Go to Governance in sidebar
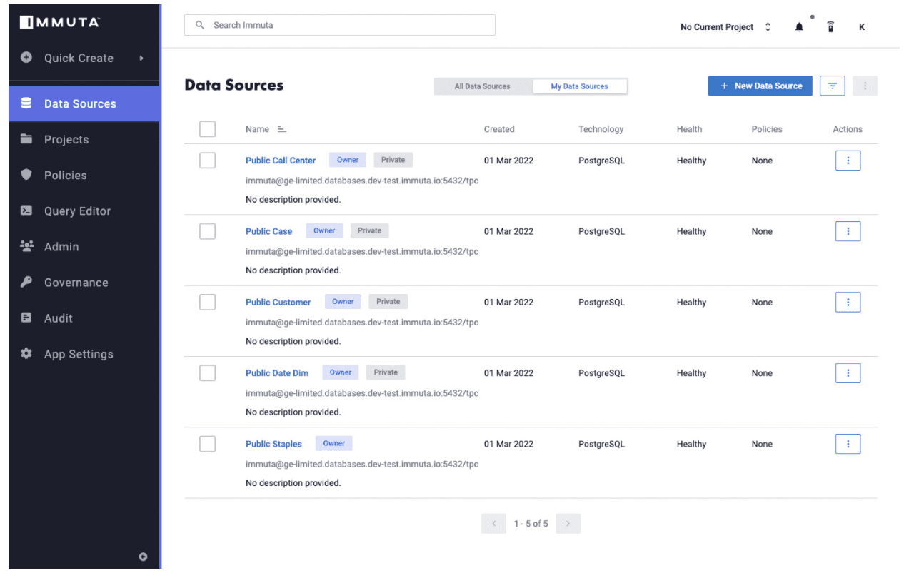 pos(84,282)
